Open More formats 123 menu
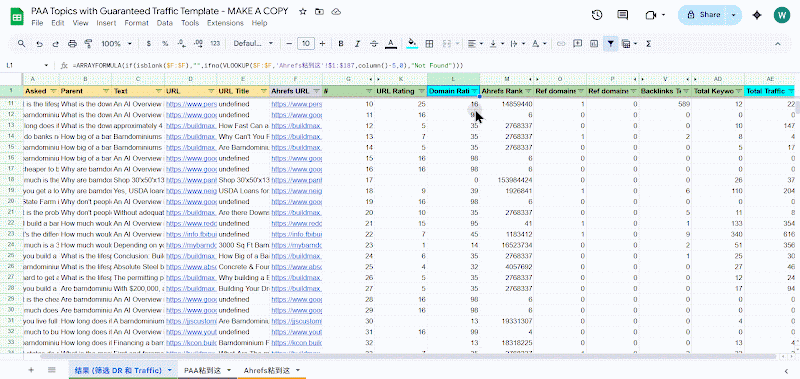 [x=215, y=44]
